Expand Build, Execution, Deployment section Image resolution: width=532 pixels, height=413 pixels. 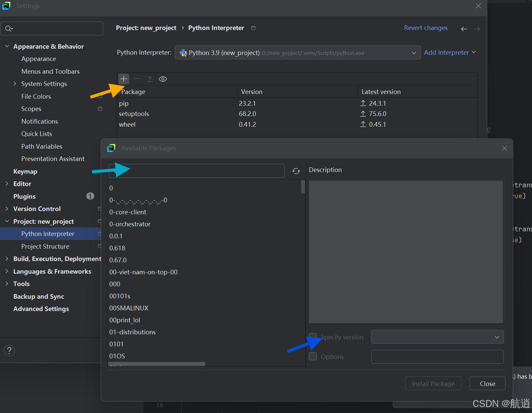[7, 259]
